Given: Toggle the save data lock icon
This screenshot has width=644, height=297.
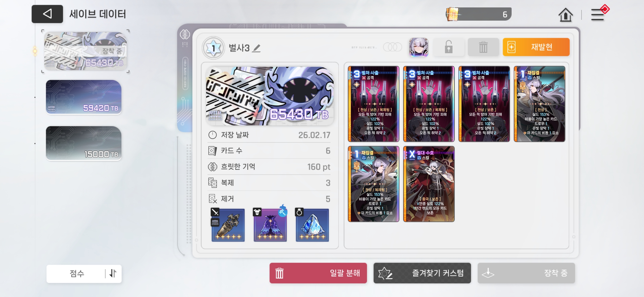Looking at the screenshot, I should pos(449,47).
